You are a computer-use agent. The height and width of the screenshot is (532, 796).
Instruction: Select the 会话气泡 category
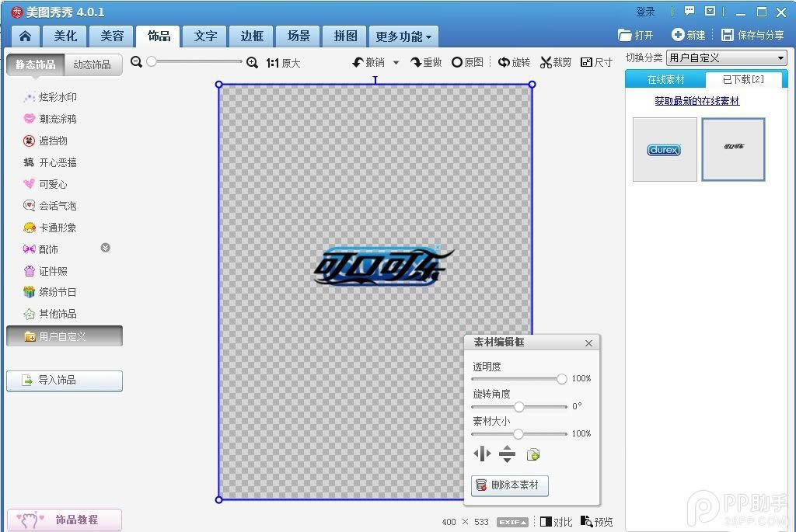tap(51, 206)
